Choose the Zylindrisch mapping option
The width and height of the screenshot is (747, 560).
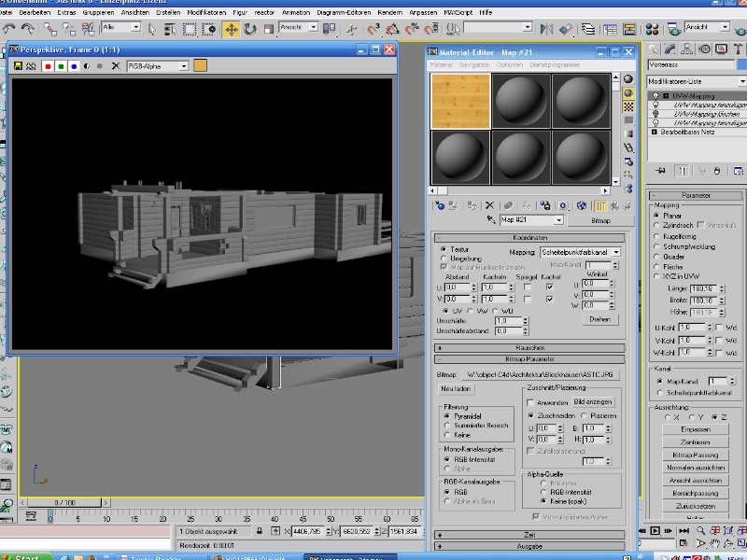[x=656, y=226]
